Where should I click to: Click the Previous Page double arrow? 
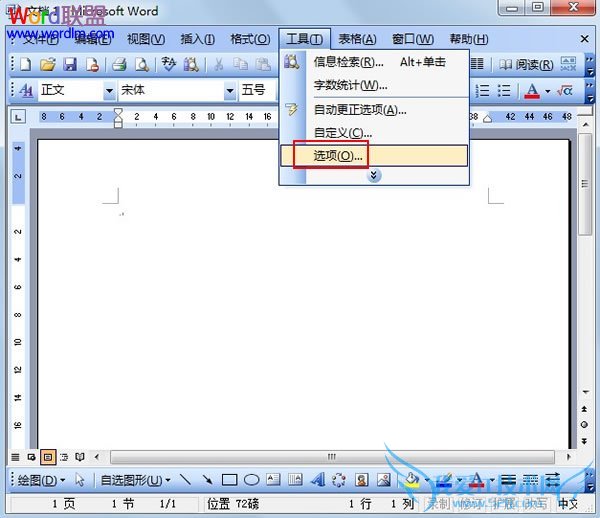click(x=584, y=409)
